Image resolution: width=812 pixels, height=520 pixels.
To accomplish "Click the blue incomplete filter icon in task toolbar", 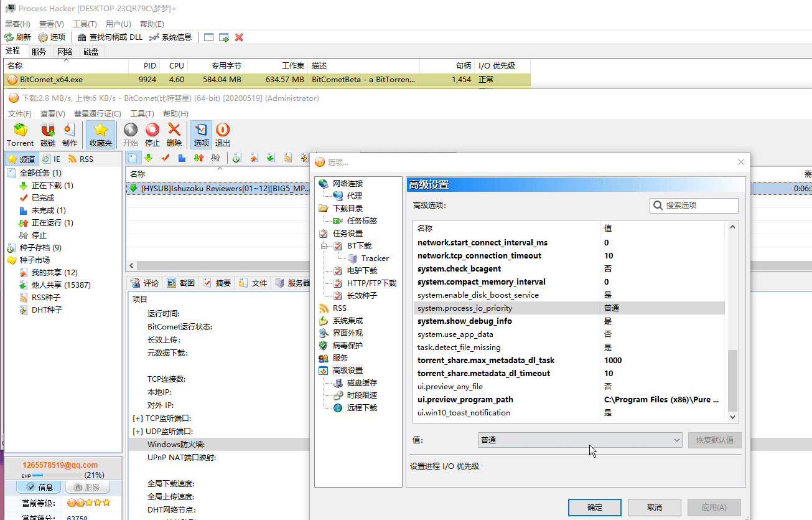I will [x=182, y=158].
